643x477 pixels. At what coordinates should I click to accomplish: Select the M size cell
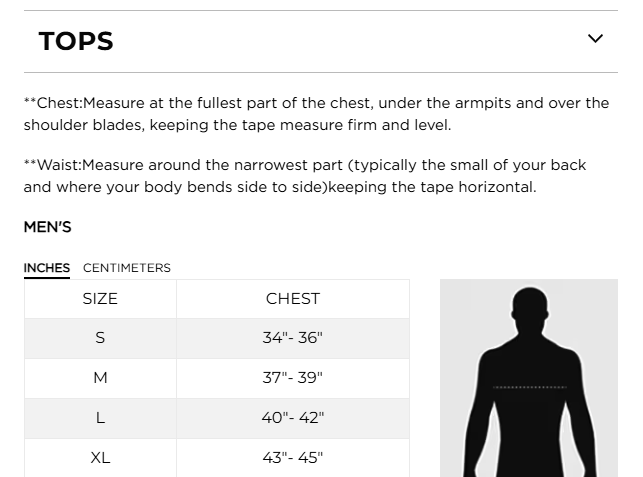point(100,378)
